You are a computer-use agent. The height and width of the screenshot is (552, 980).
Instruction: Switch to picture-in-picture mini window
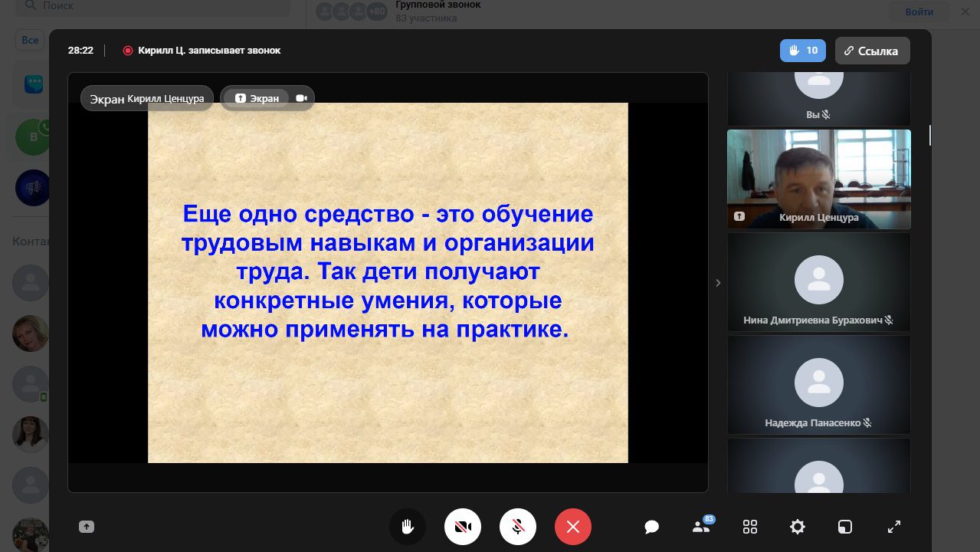[x=844, y=527]
